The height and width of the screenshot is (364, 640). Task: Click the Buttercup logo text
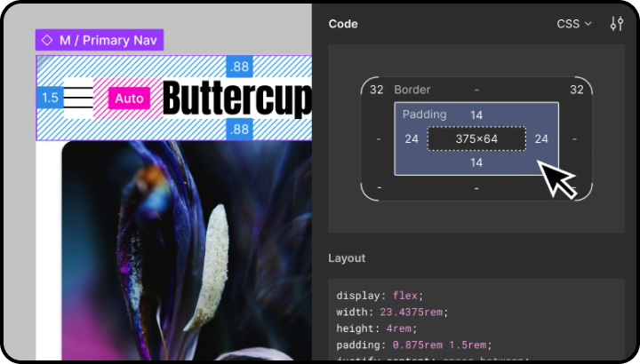click(x=237, y=98)
